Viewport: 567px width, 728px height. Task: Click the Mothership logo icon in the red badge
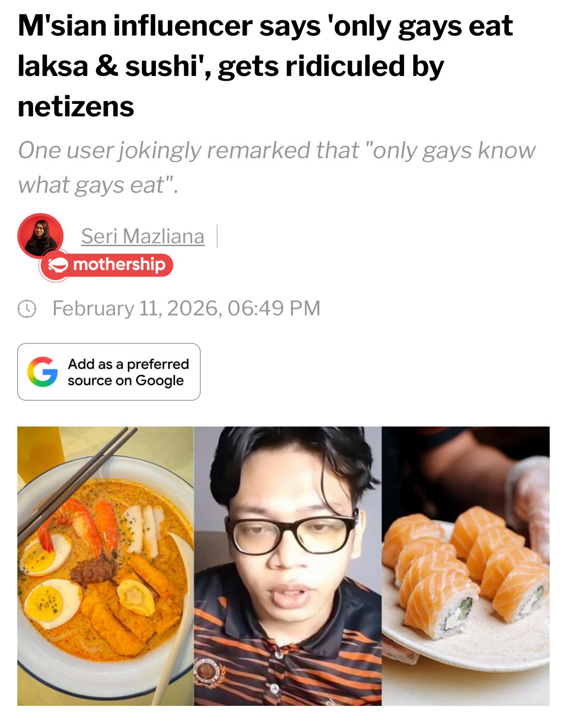point(58,265)
